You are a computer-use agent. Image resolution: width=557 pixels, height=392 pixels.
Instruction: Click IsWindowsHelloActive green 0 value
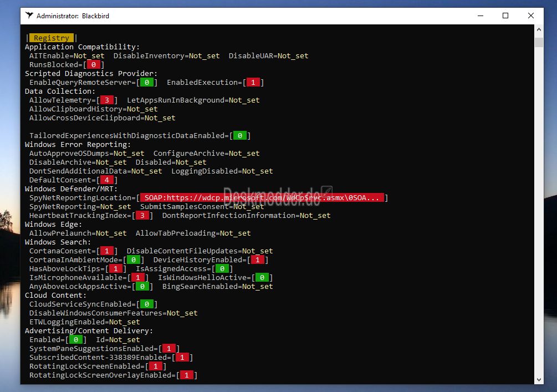[x=262, y=278]
